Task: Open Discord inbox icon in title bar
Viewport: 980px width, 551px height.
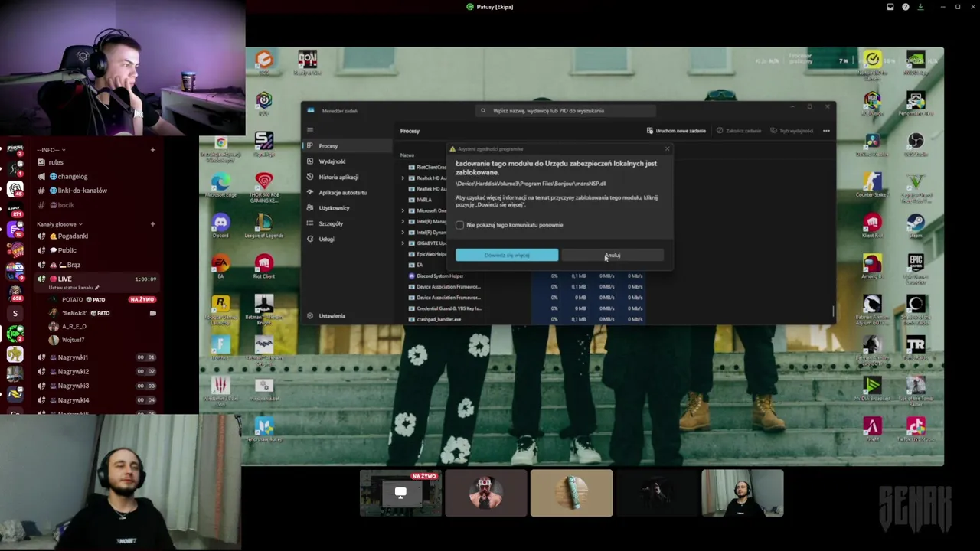Action: point(890,7)
